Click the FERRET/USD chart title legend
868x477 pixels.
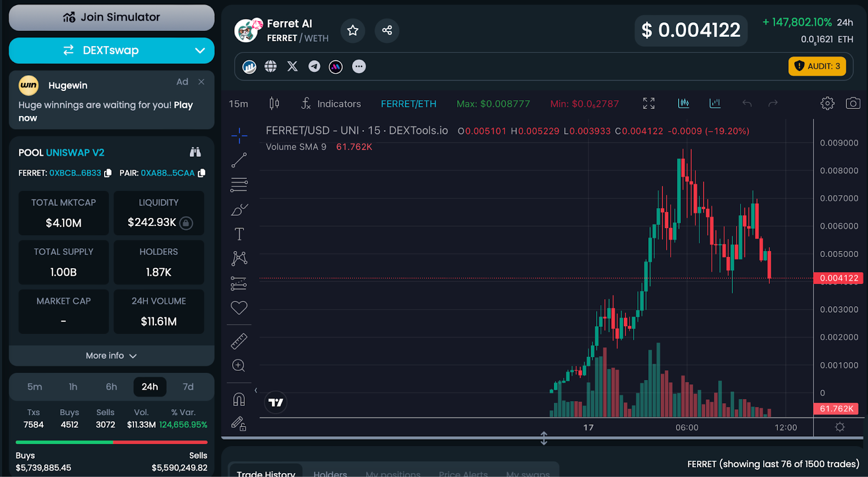357,130
